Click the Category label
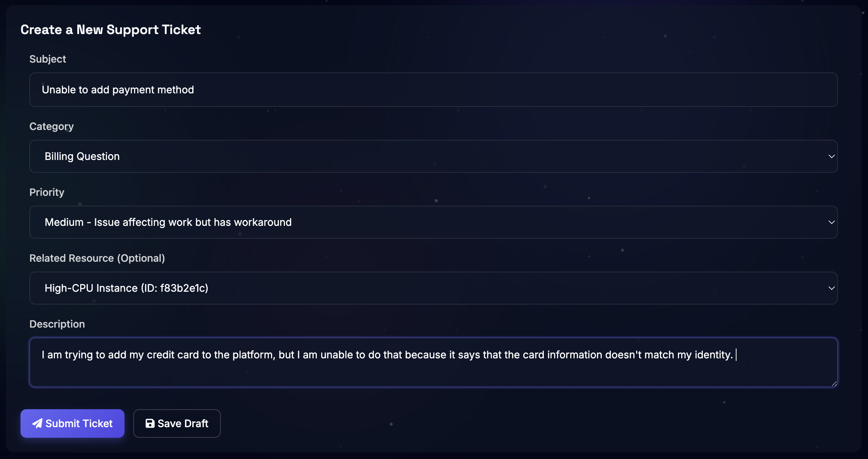Screen dimensions: 868x459 pyautogui.click(x=51, y=126)
